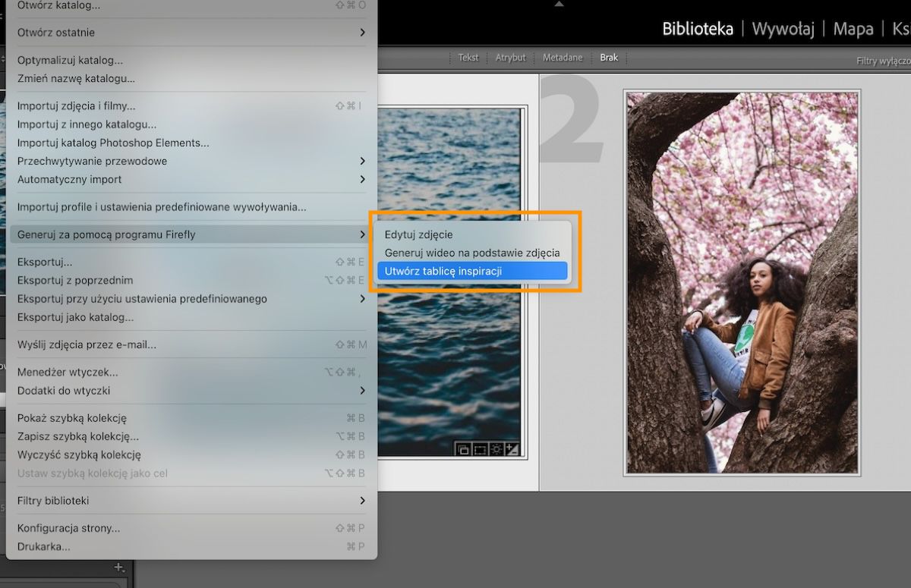Select Wyczyść szybką kolekcję
This screenshot has height=588, width=911.
(191, 454)
